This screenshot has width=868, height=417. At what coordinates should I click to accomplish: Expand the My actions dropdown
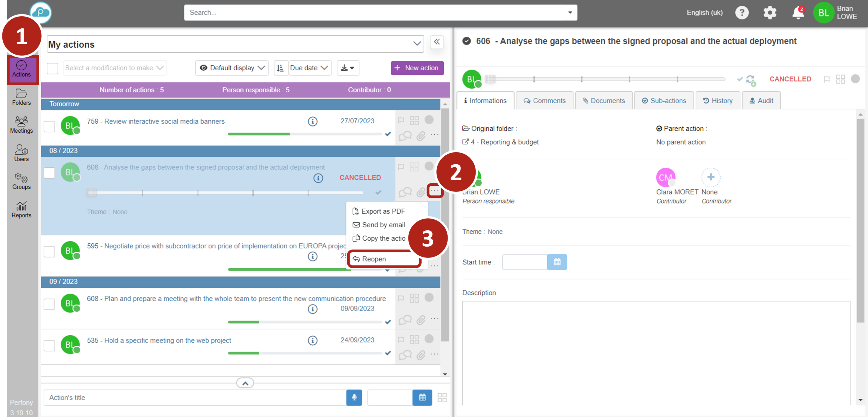point(417,44)
